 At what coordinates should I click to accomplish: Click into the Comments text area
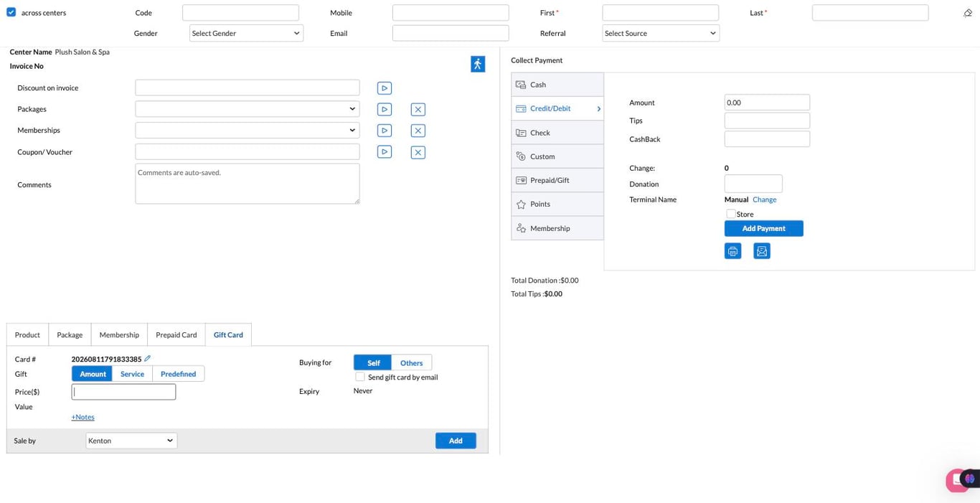(248, 184)
